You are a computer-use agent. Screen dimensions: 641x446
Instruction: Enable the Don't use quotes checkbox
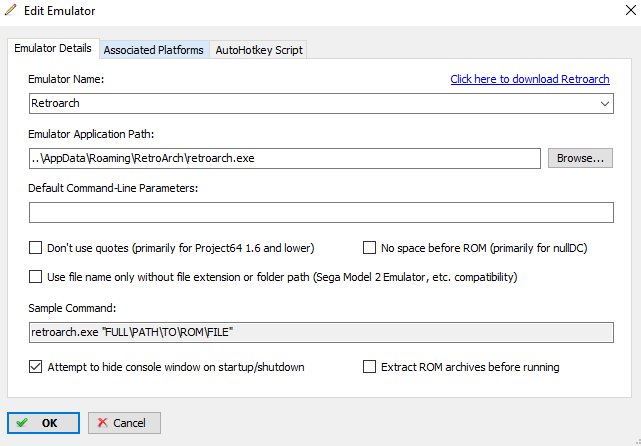click(x=37, y=248)
